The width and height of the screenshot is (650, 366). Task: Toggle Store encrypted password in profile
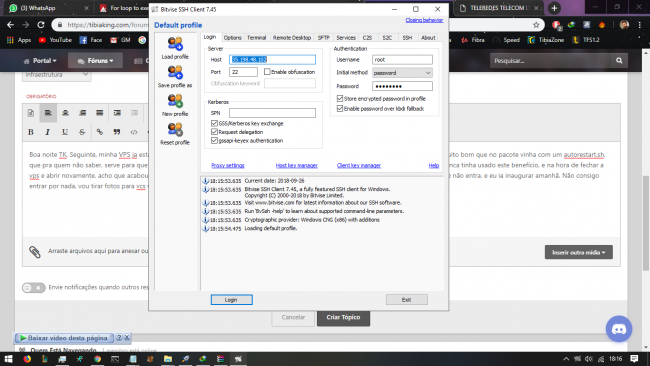(340, 98)
